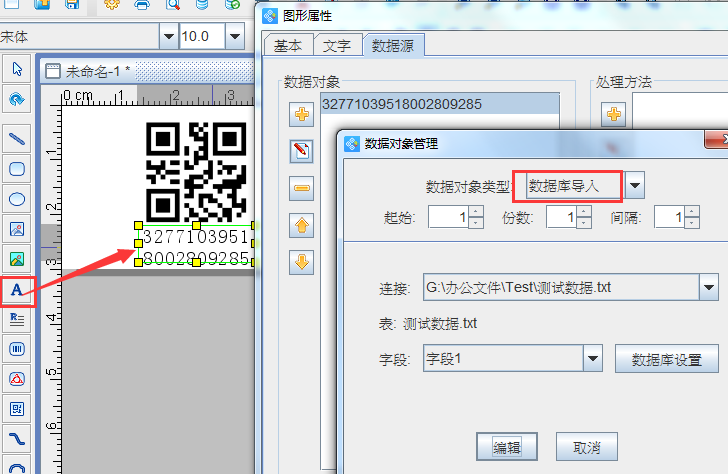Add a processing method with plus icon

[613, 115]
